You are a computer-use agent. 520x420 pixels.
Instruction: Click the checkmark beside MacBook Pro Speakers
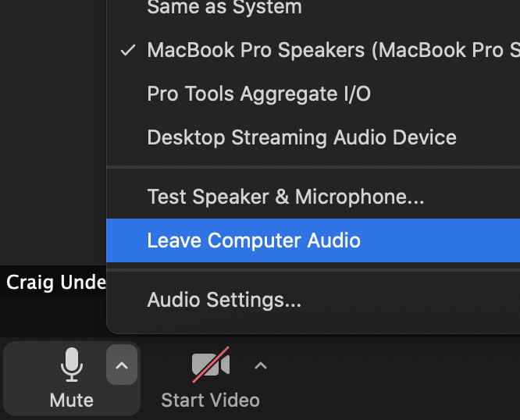coord(128,51)
